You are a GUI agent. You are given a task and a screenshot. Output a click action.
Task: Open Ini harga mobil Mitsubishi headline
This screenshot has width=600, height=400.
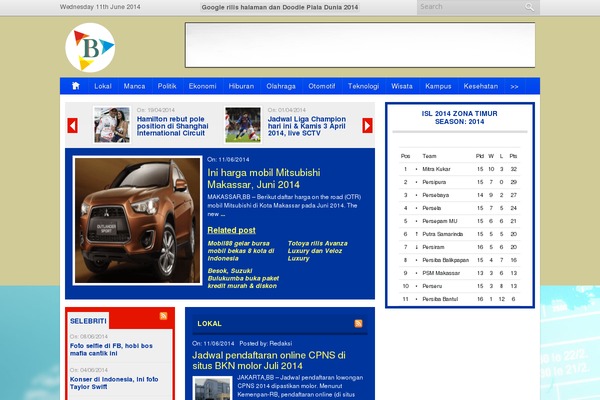(264, 178)
